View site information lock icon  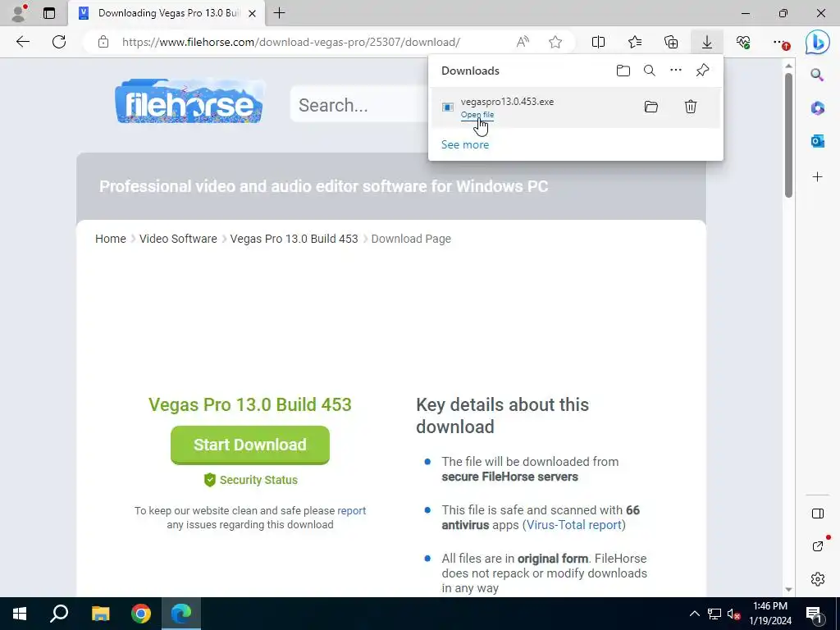point(103,42)
